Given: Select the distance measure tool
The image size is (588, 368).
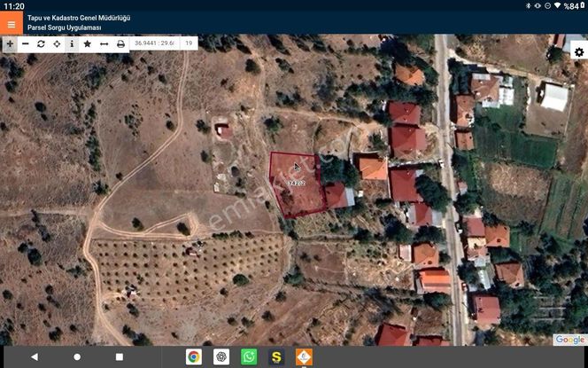Looking at the screenshot, I should (104, 43).
